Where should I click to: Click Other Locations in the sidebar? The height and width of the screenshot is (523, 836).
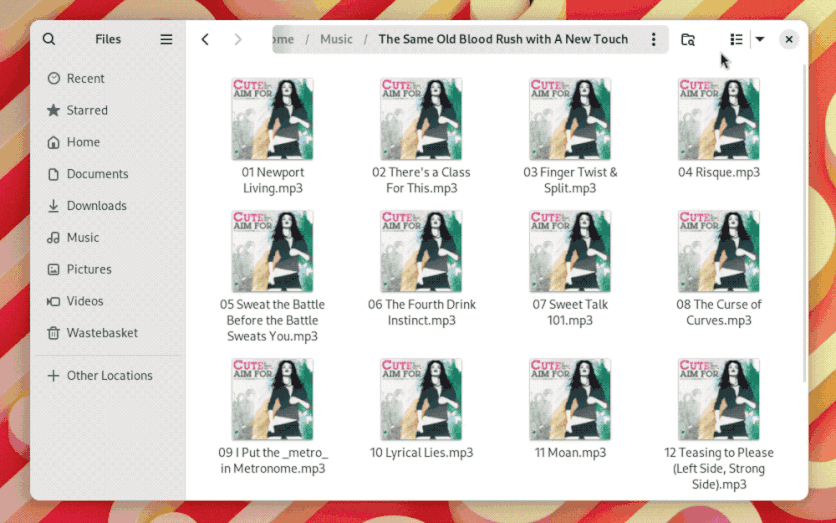[108, 375]
